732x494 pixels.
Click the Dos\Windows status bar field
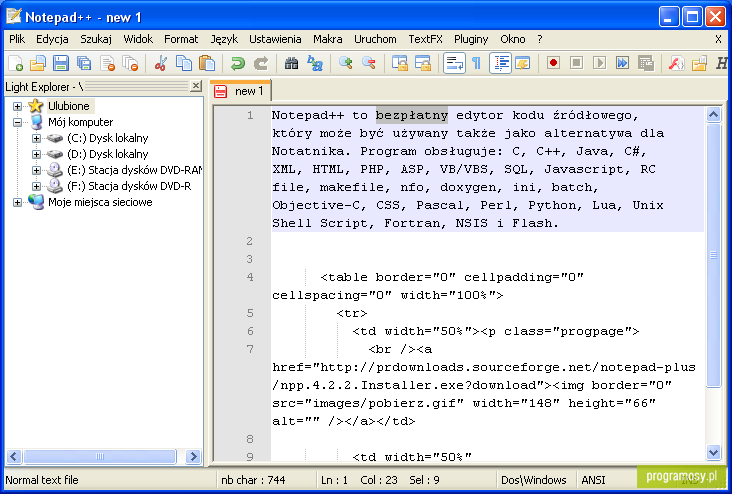click(534, 480)
